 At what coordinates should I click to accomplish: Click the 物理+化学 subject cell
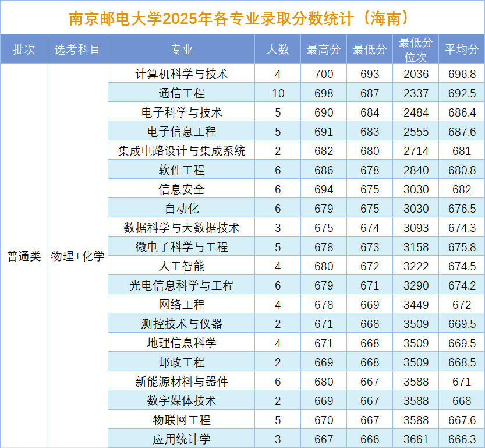tap(77, 256)
